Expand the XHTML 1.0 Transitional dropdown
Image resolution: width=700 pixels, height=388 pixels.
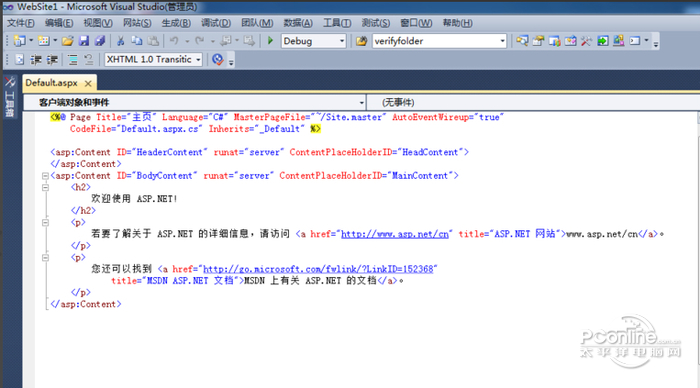tap(153, 59)
